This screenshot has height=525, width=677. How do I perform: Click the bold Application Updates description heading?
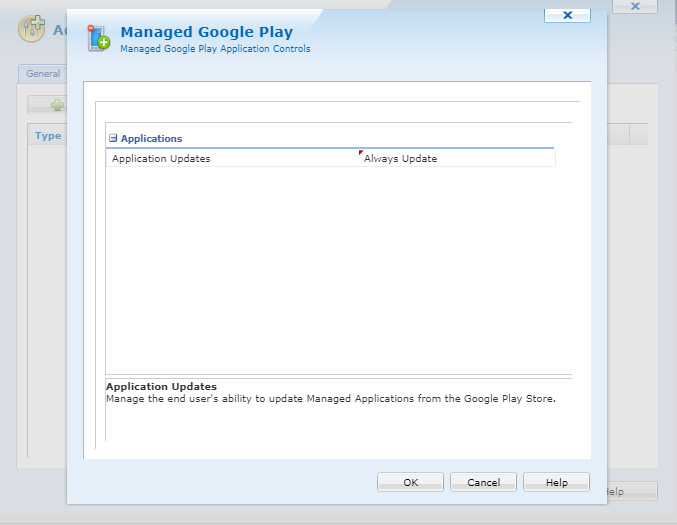click(x=161, y=386)
